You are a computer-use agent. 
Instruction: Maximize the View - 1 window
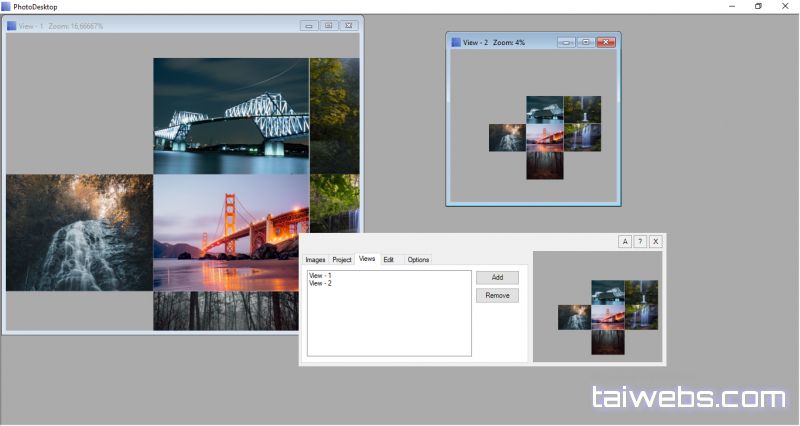pyautogui.click(x=328, y=25)
